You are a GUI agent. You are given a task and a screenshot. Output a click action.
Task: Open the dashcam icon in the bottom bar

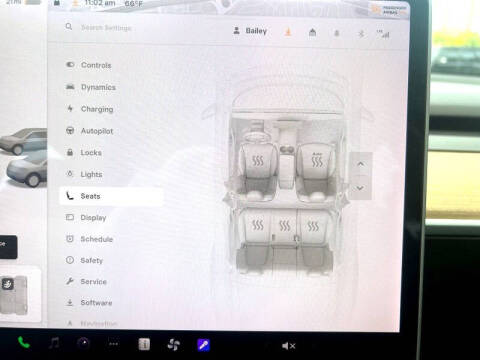pos(84,343)
